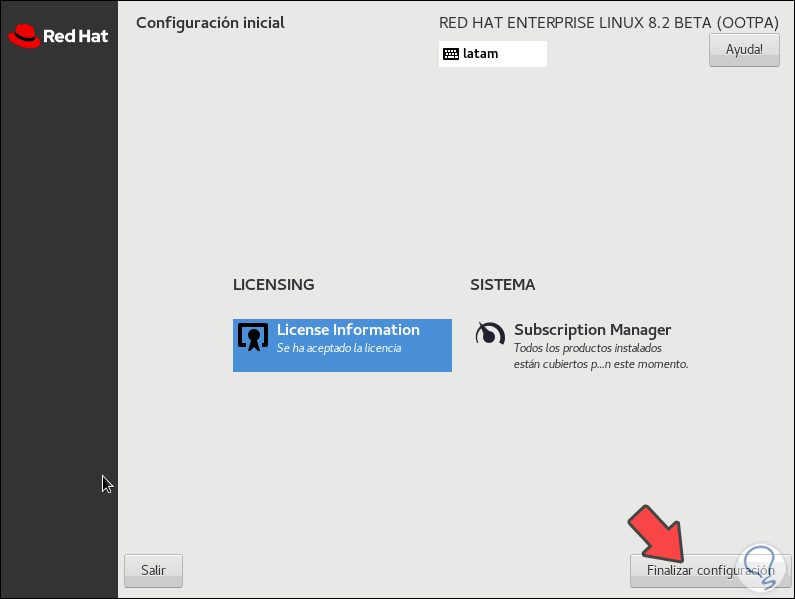Click the SISTEMA section heading
The width and height of the screenshot is (795, 599).
[x=502, y=285]
